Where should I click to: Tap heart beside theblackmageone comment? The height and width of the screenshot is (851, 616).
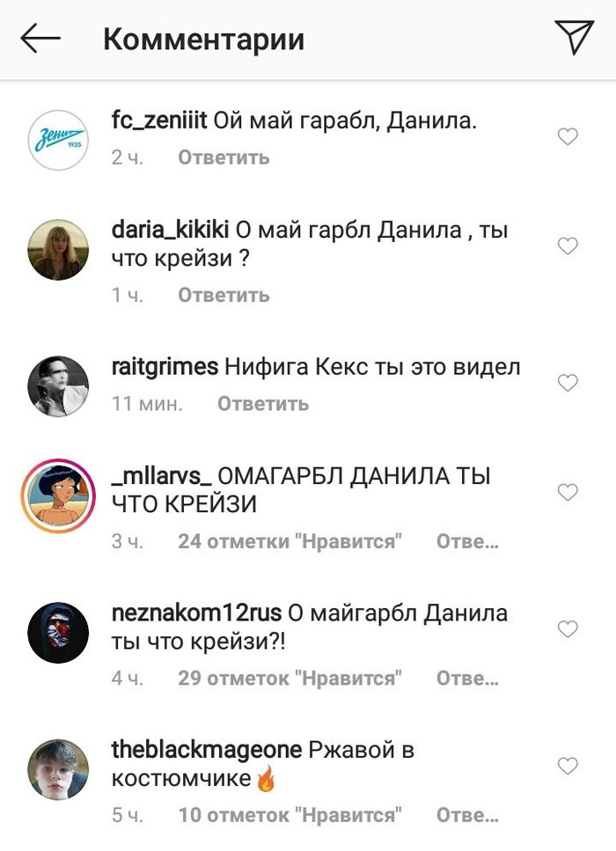(568, 766)
